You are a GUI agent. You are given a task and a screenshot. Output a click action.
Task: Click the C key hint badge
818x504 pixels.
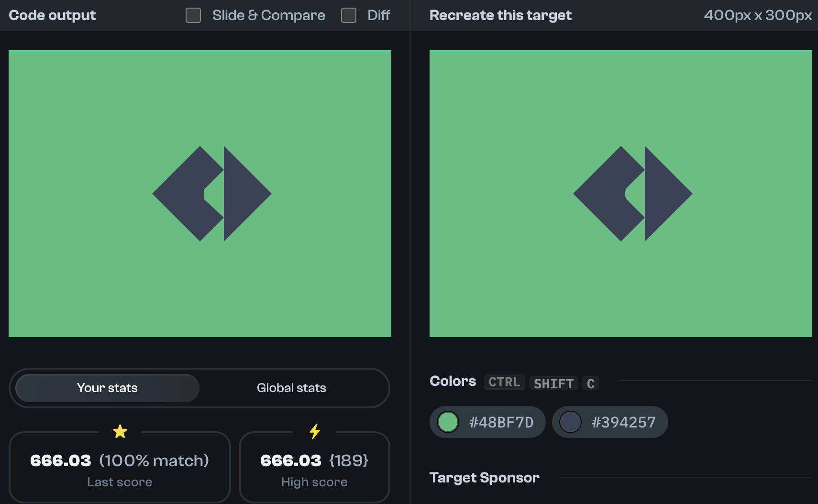click(591, 383)
